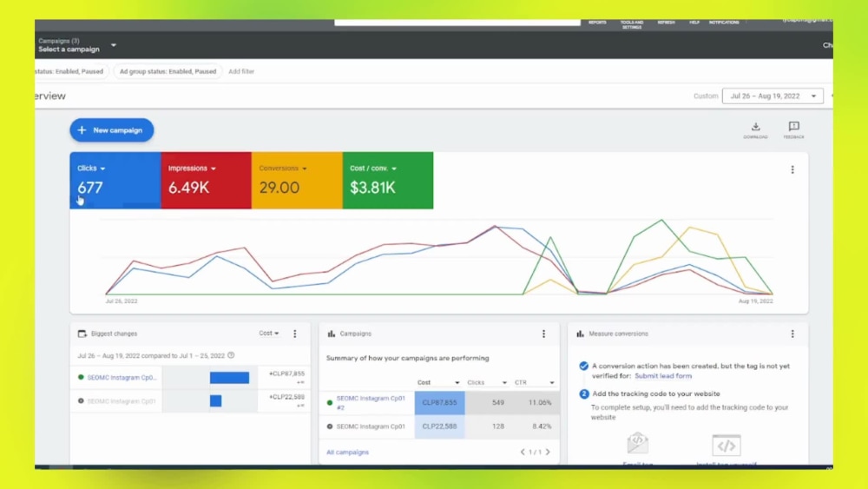Click the help icon beside comparison dates
868x489 pixels.
pos(231,355)
